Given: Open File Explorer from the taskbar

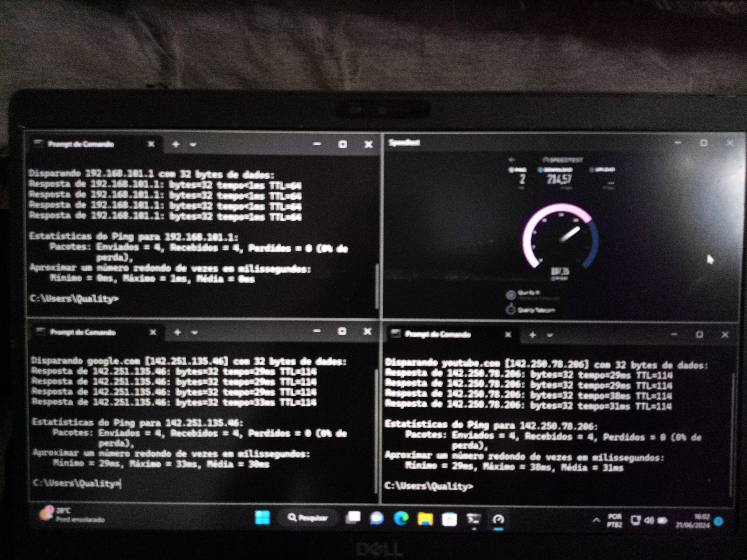Looking at the screenshot, I should 425,519.
